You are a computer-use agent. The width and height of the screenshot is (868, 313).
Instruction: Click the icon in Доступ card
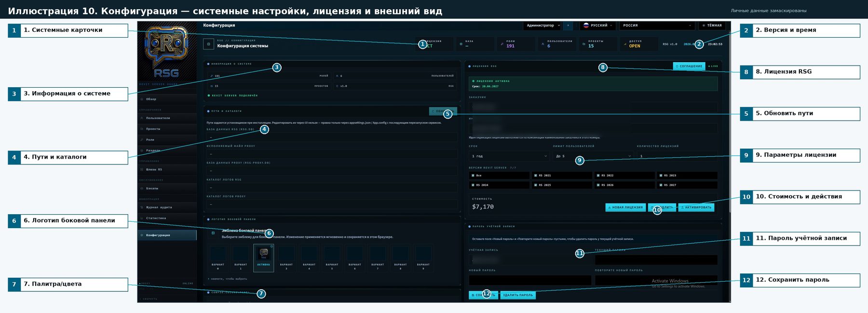pyautogui.click(x=625, y=44)
